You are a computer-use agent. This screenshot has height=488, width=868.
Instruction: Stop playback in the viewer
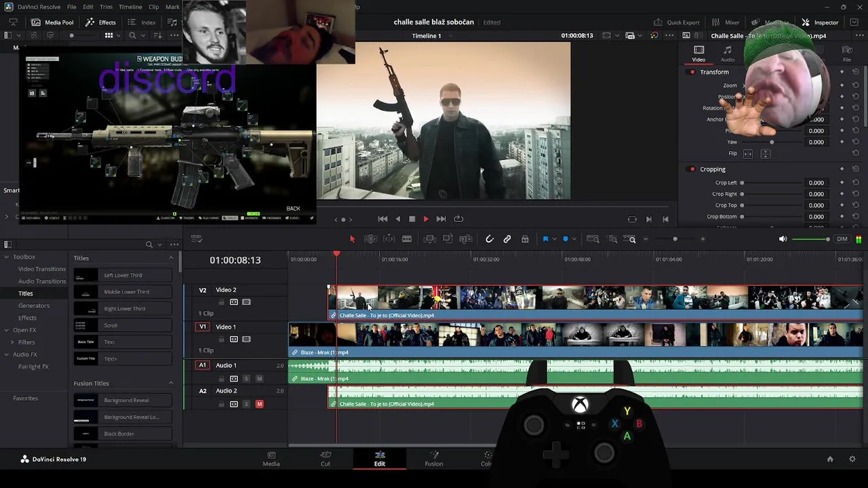click(x=412, y=219)
